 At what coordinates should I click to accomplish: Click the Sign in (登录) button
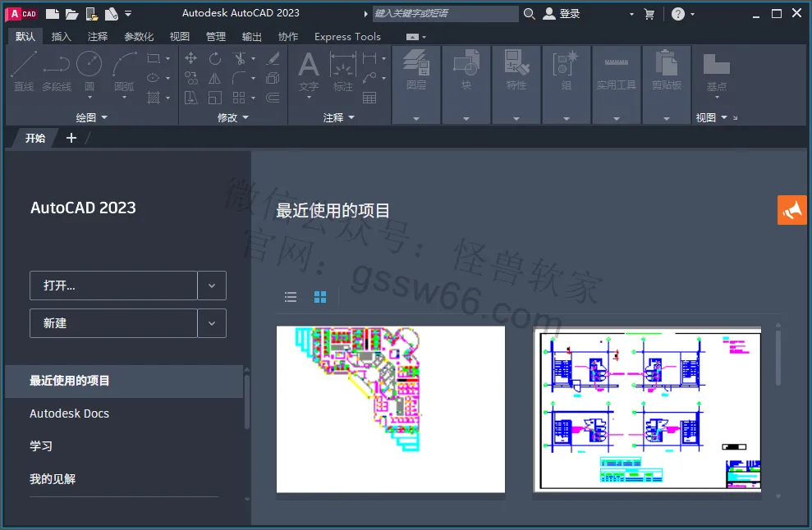click(x=562, y=14)
